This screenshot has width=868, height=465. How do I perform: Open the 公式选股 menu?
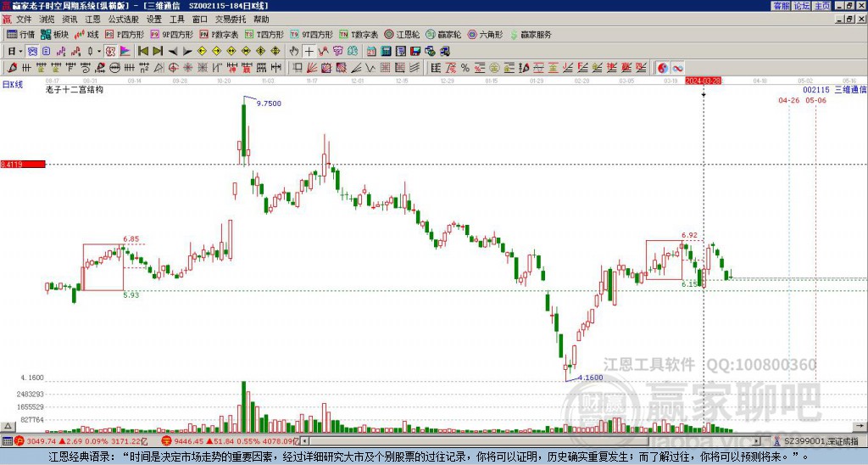(123, 19)
